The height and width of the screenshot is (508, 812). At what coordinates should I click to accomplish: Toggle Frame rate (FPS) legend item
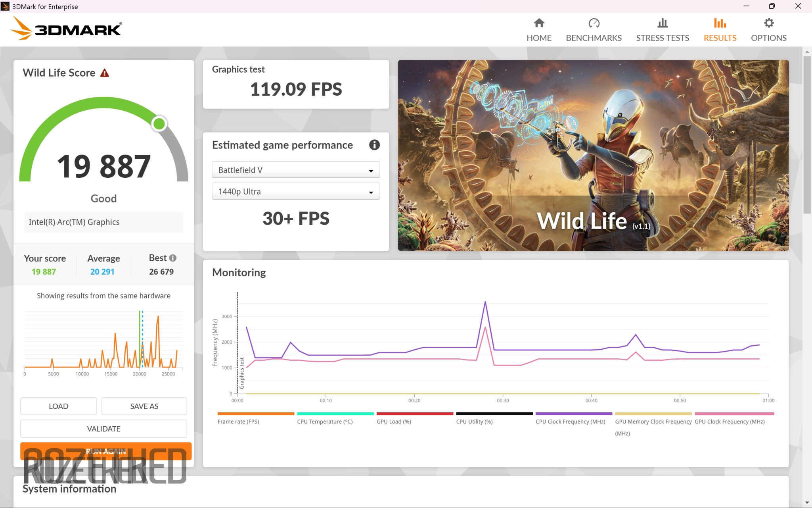coord(238,421)
